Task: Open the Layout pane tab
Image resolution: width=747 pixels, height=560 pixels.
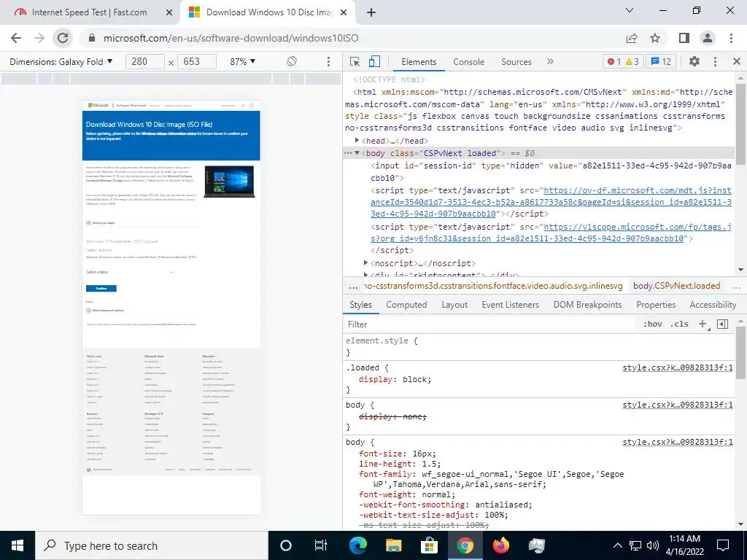Action: [x=454, y=305]
